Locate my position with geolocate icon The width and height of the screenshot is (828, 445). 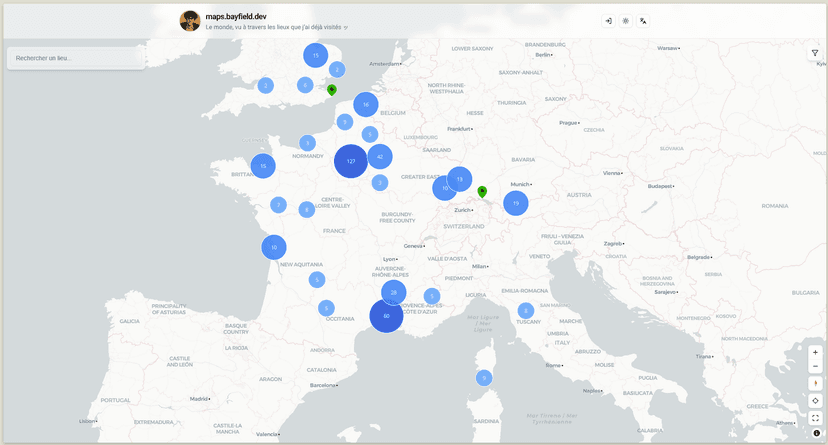815,401
